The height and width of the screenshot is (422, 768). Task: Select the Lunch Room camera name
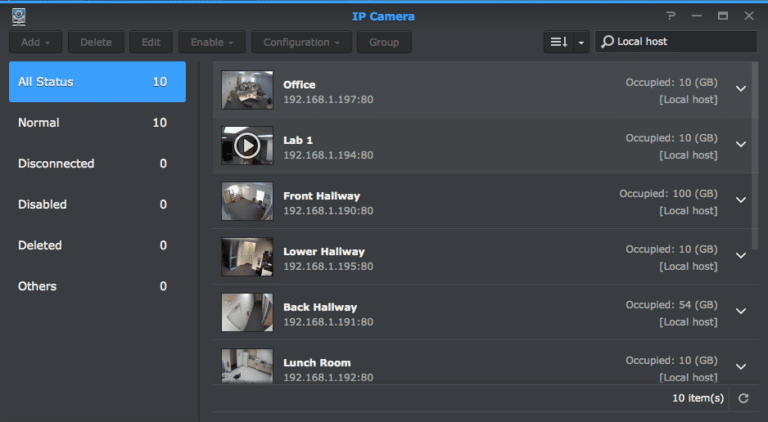click(317, 363)
